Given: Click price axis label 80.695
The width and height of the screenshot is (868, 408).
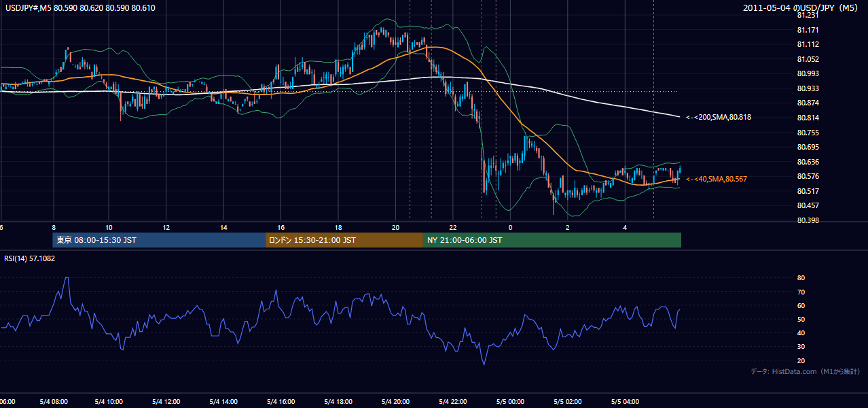Looking at the screenshot, I should tap(808, 147).
